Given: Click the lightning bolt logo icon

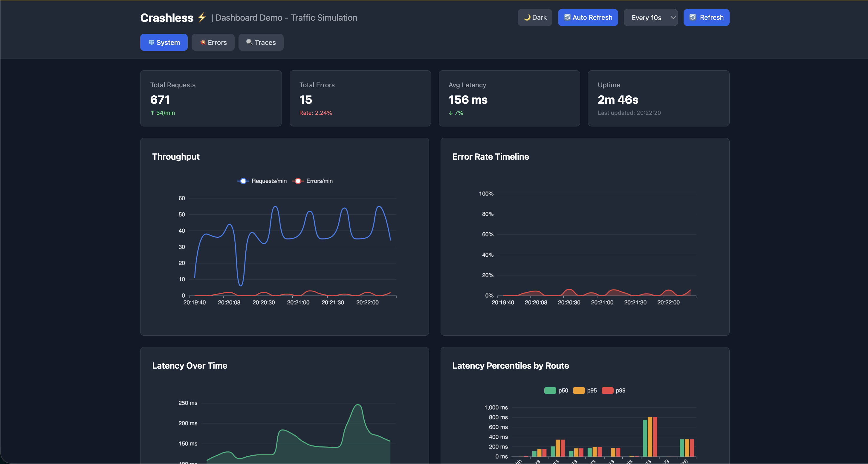Looking at the screenshot, I should (201, 17).
